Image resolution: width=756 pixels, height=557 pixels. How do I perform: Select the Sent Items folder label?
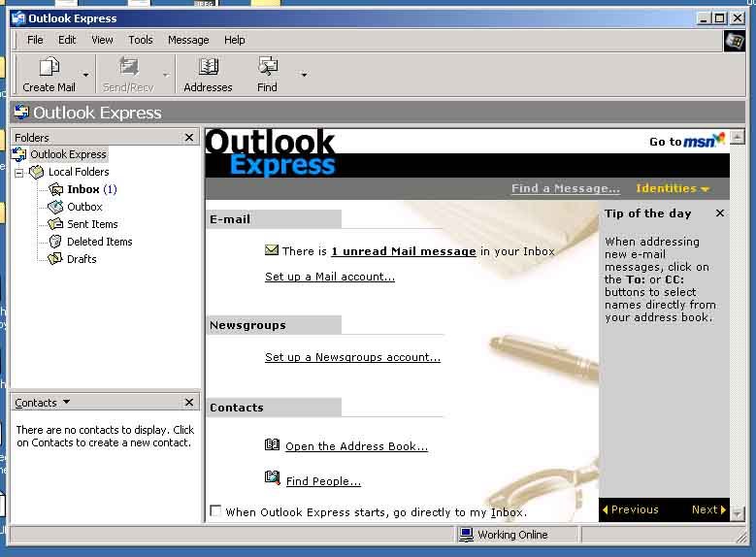pos(92,224)
